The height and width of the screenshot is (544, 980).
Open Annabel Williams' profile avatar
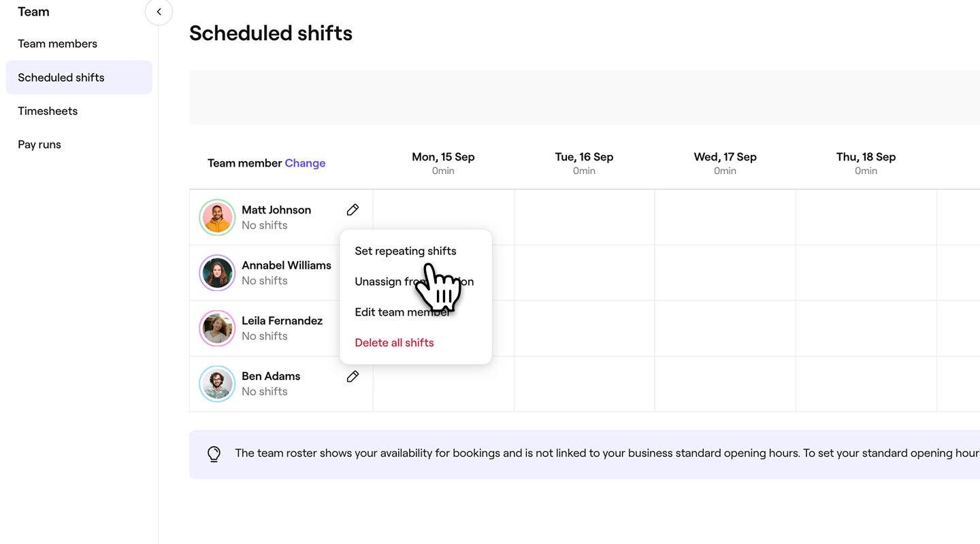(x=217, y=273)
